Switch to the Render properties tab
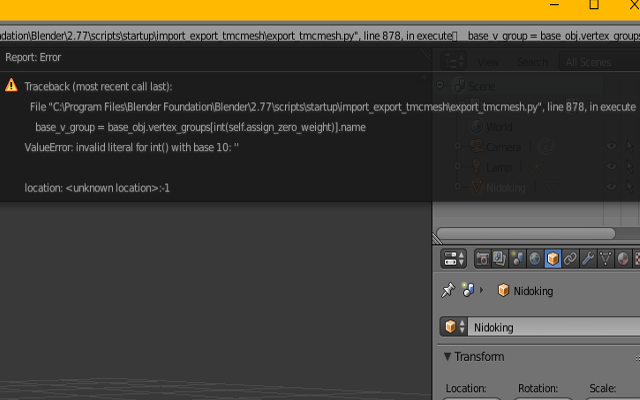640x400 pixels. [x=482, y=259]
